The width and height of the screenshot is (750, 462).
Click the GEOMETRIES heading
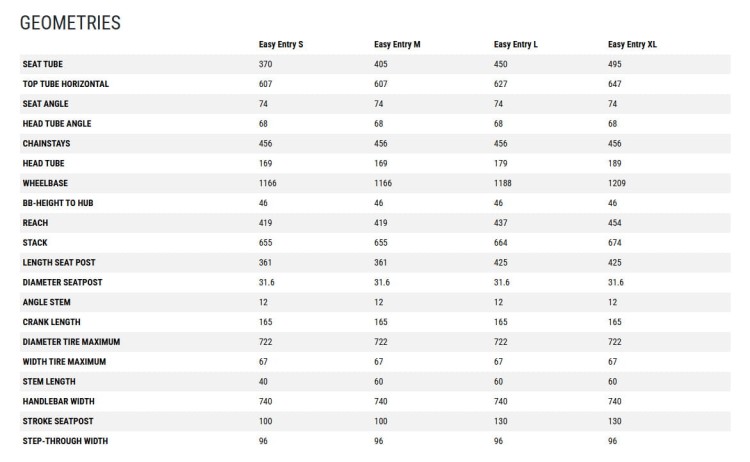coord(70,23)
